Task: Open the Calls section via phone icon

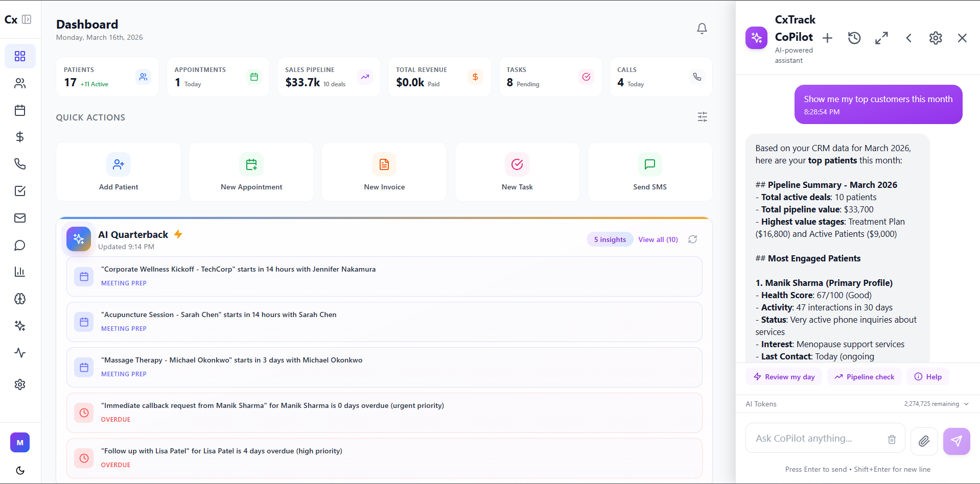Action: (x=20, y=164)
